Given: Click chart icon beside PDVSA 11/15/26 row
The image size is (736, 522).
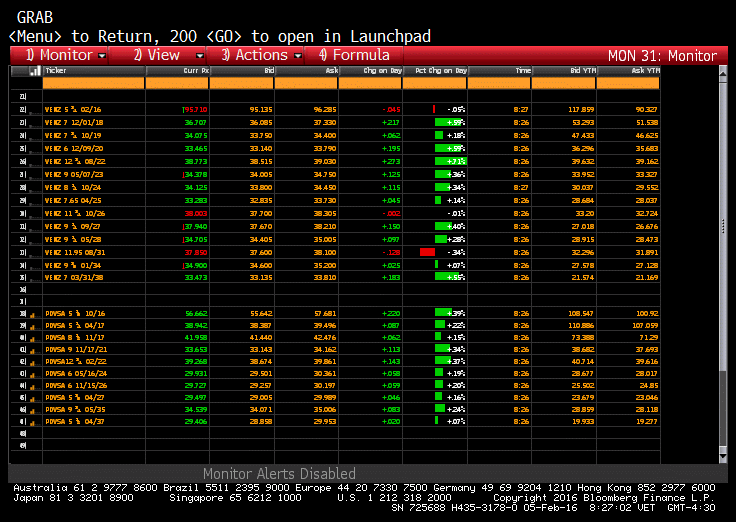Looking at the screenshot, I should coord(32,386).
